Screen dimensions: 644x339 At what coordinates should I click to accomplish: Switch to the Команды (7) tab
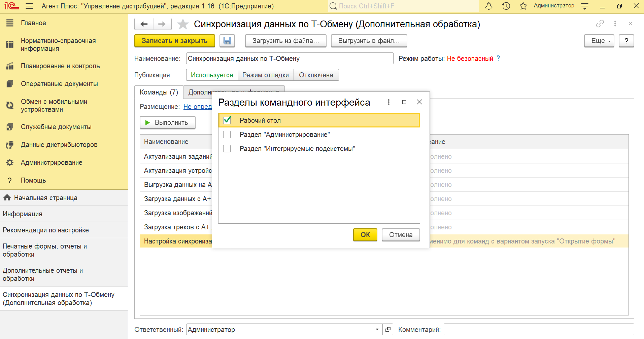[x=159, y=92]
